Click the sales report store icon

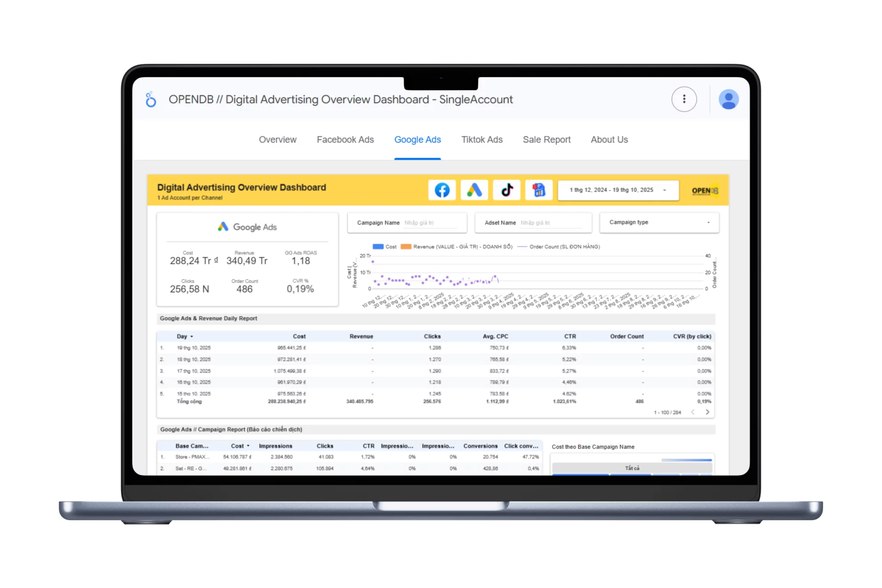point(539,190)
